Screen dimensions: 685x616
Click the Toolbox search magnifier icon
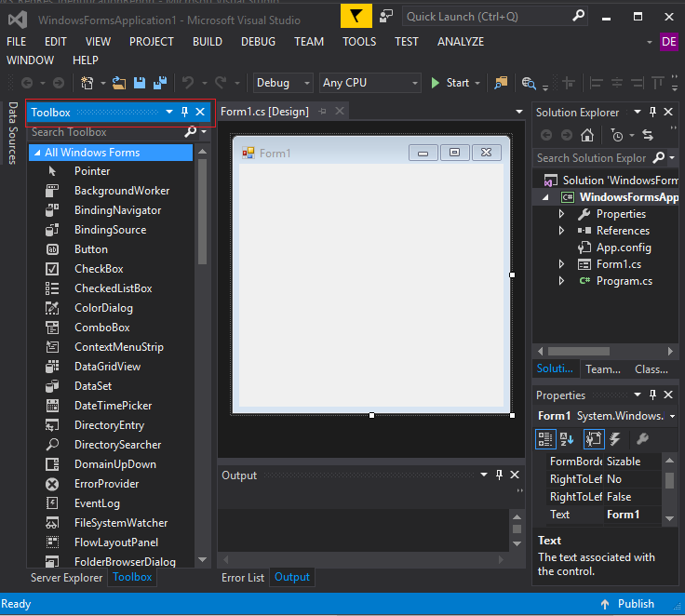point(191,131)
